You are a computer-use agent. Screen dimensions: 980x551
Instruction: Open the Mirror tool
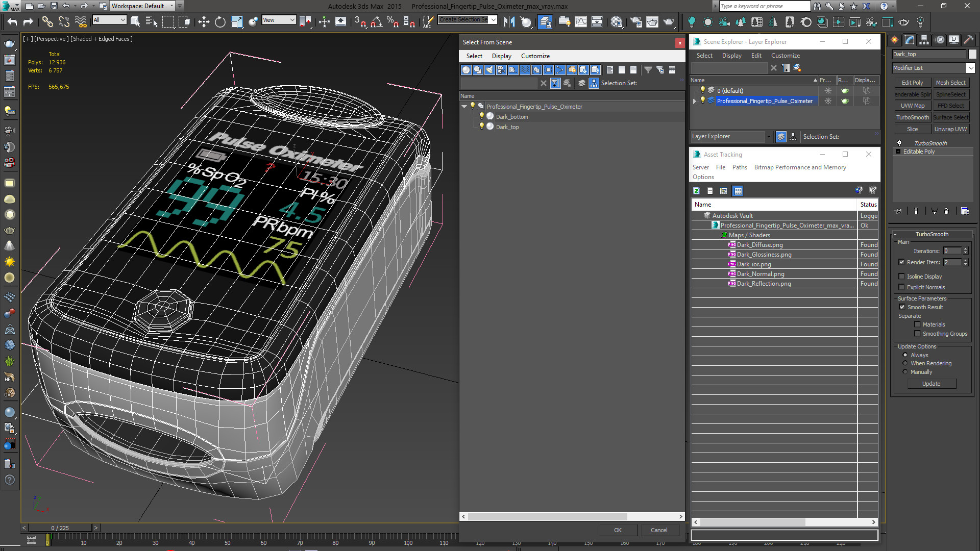click(509, 22)
